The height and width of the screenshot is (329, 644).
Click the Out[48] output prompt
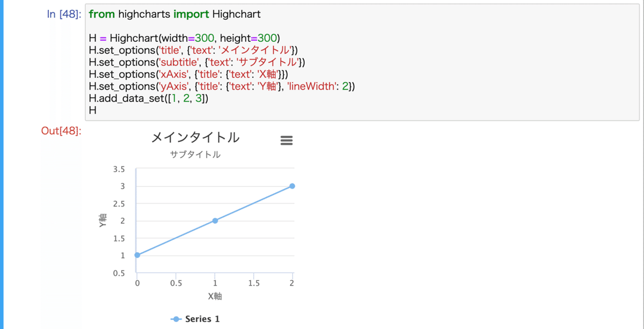pos(61,131)
